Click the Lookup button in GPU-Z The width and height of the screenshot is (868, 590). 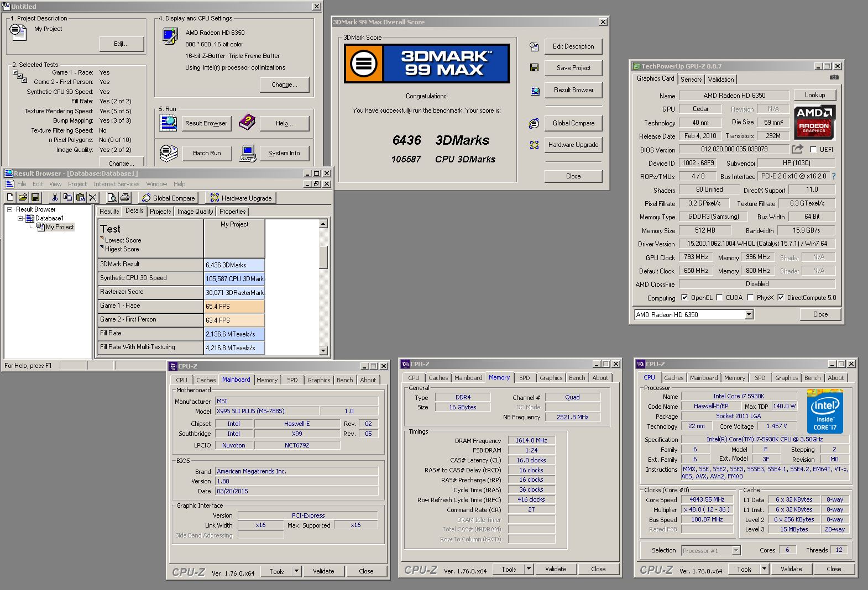point(814,95)
